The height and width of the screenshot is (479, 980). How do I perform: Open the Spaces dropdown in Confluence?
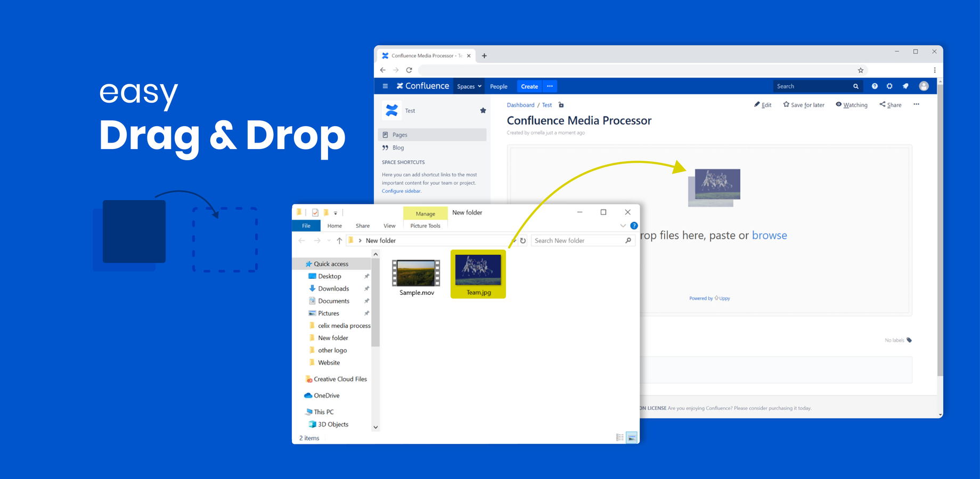[x=469, y=86]
